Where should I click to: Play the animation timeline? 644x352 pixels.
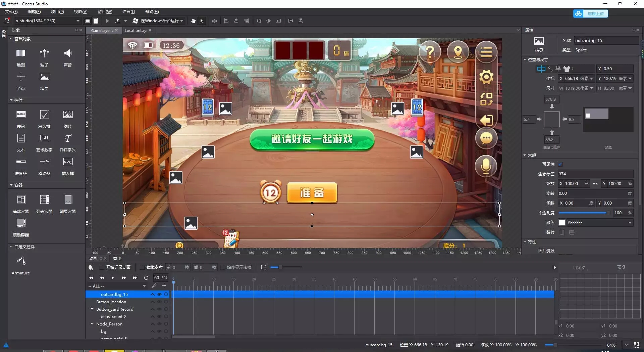point(113,278)
